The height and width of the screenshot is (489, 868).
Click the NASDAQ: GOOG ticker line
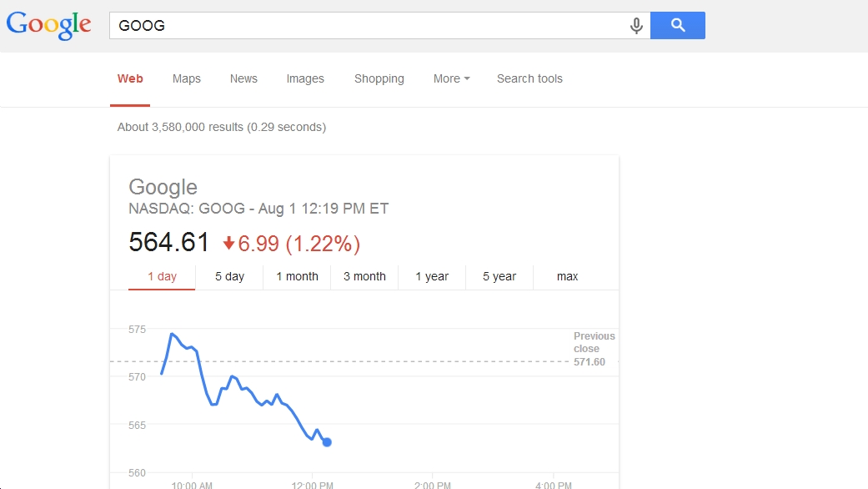[258, 209]
